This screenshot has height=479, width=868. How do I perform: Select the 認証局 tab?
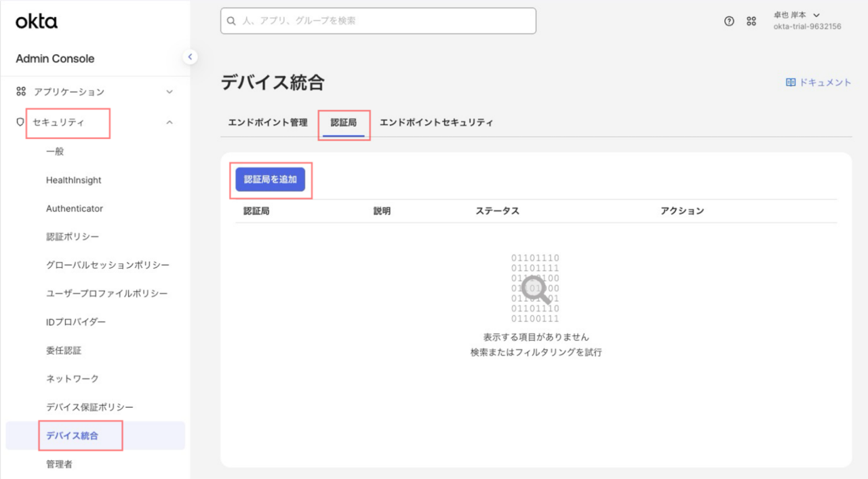pos(344,123)
